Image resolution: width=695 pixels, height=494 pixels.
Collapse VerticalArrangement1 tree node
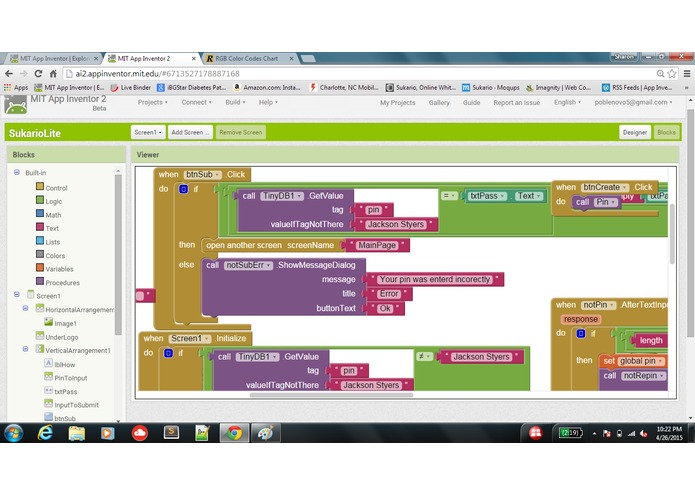[x=26, y=349]
